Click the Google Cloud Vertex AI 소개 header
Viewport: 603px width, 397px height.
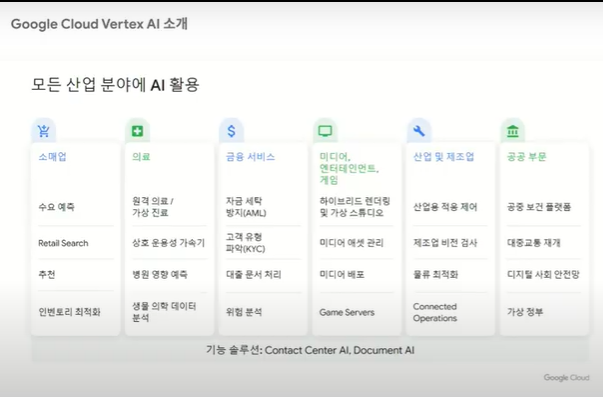pos(99,24)
